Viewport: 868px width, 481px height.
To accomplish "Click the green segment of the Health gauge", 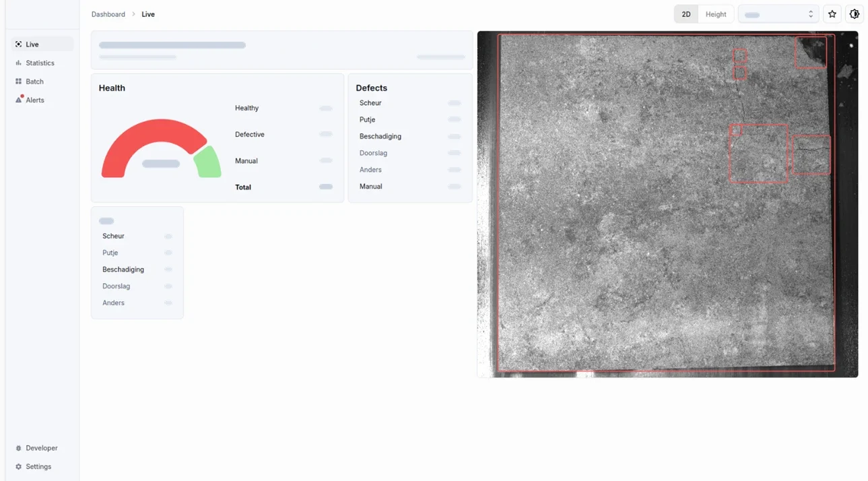I will (209, 162).
